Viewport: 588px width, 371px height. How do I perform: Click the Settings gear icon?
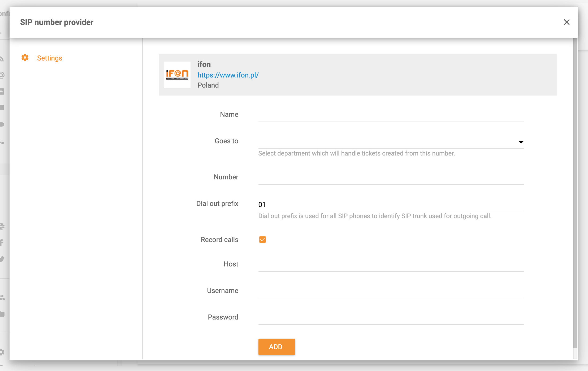tap(25, 58)
